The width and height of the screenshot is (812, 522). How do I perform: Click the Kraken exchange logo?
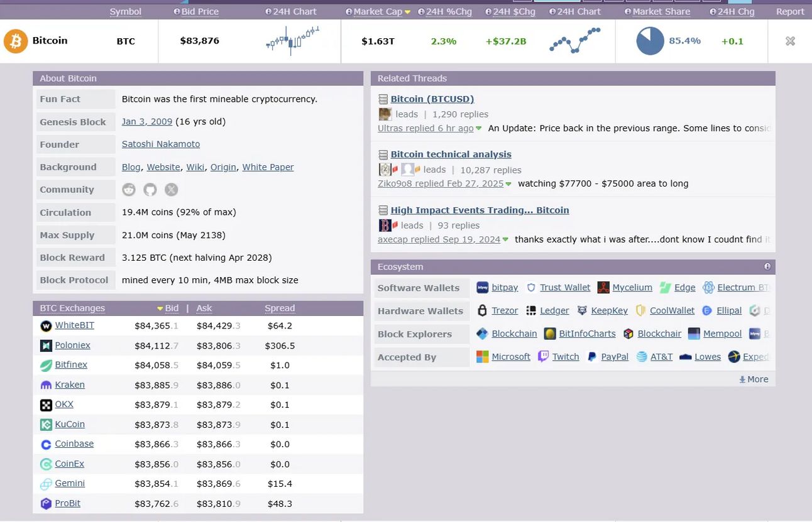coord(46,385)
